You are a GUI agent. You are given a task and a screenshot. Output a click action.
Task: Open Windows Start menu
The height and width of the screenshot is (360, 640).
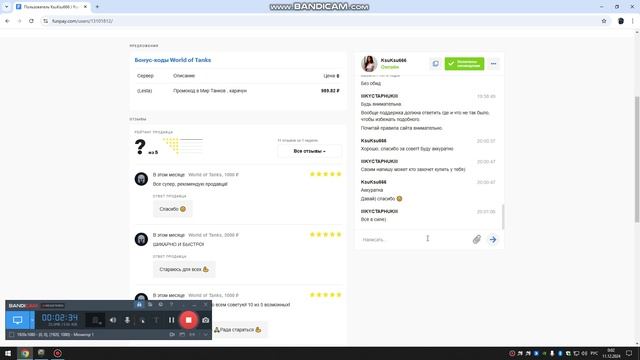8,353
